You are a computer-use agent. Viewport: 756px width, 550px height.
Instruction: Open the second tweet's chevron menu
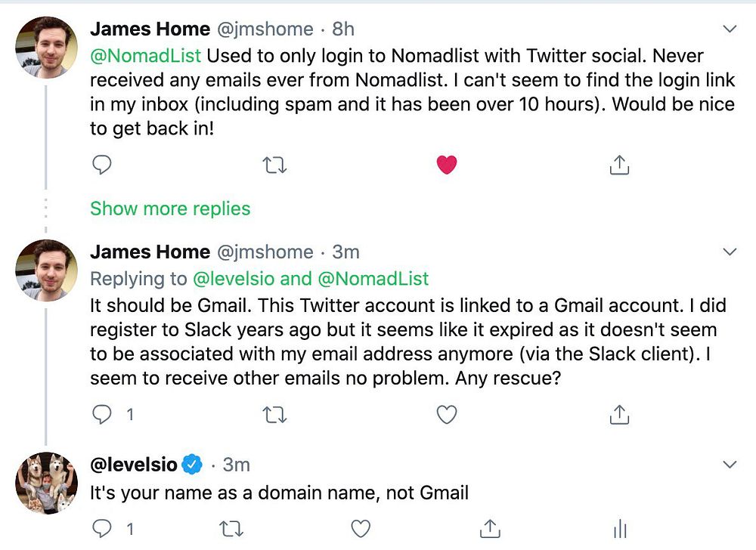point(730,252)
